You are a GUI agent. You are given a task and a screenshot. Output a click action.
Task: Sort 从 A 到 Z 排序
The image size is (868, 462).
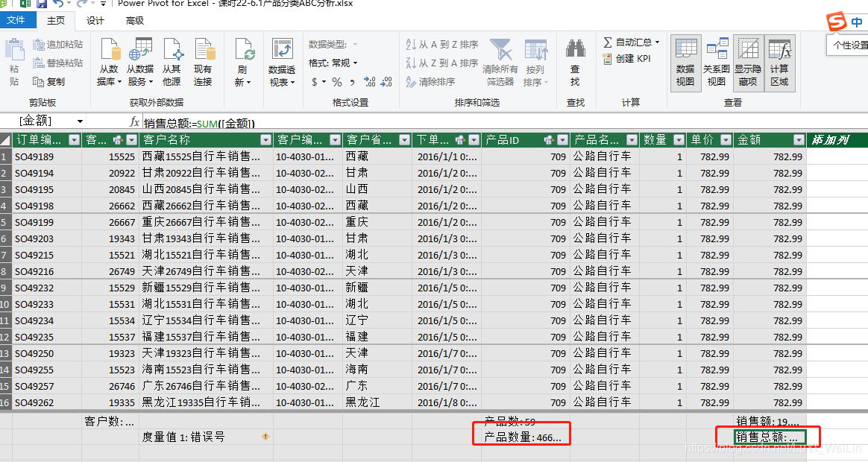[x=441, y=44]
